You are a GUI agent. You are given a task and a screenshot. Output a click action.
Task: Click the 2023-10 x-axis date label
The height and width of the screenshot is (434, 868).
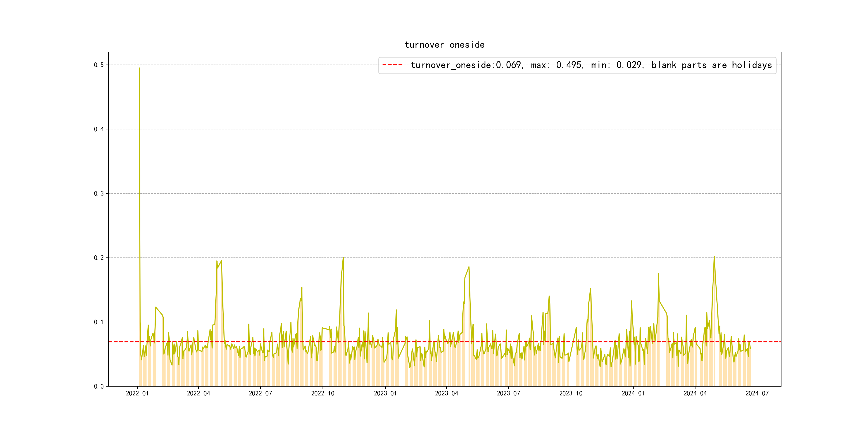[571, 394]
